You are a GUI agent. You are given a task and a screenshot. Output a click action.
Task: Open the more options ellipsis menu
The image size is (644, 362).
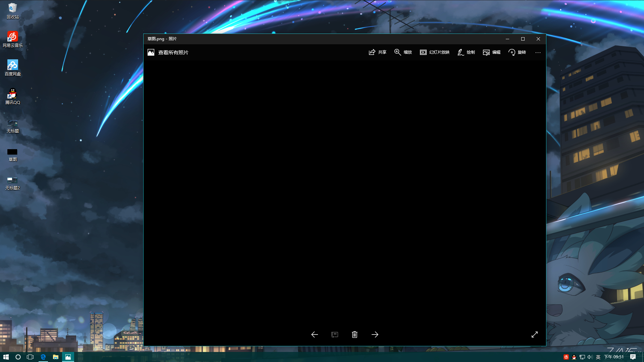coord(538,52)
